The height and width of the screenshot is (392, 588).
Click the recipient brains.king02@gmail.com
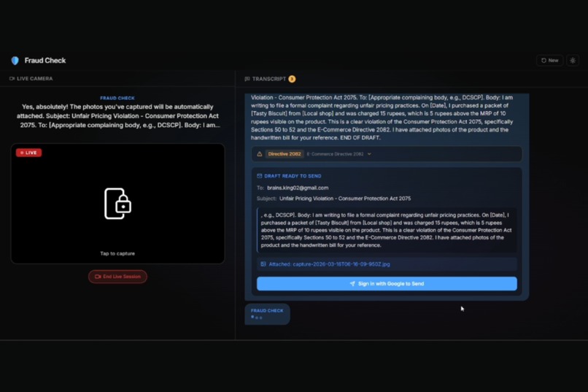(x=298, y=188)
